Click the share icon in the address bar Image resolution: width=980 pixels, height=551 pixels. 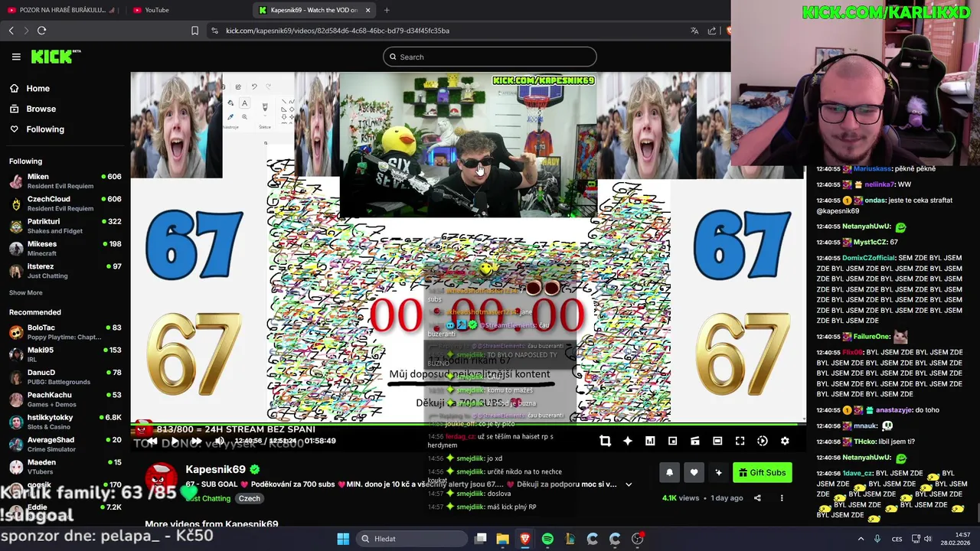point(712,31)
